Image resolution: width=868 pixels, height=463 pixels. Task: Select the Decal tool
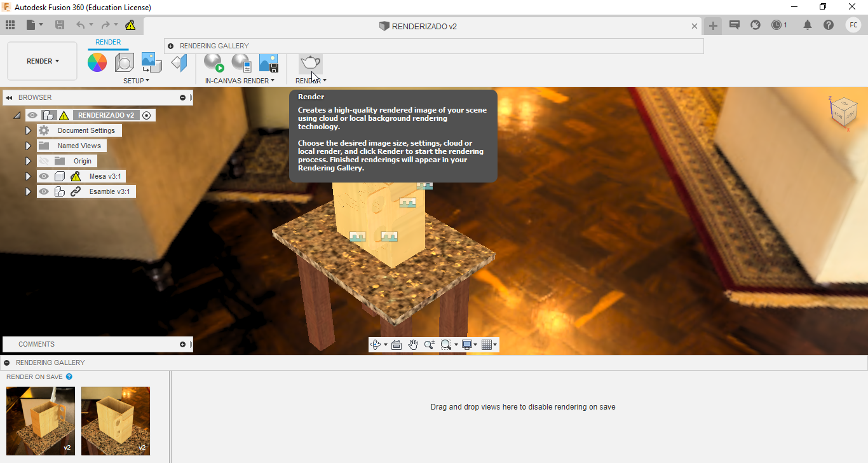coord(151,62)
